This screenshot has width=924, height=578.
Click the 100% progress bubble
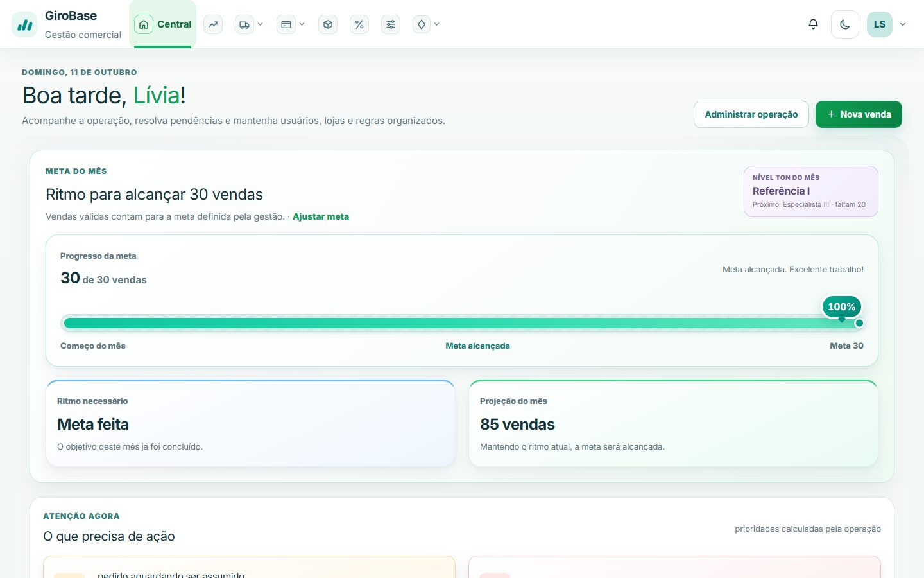point(842,306)
